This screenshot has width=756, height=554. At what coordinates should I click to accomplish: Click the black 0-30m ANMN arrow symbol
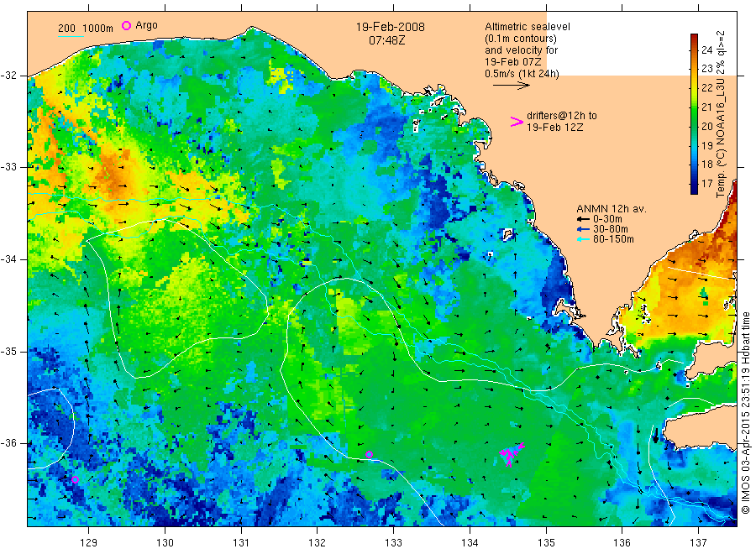(x=583, y=220)
